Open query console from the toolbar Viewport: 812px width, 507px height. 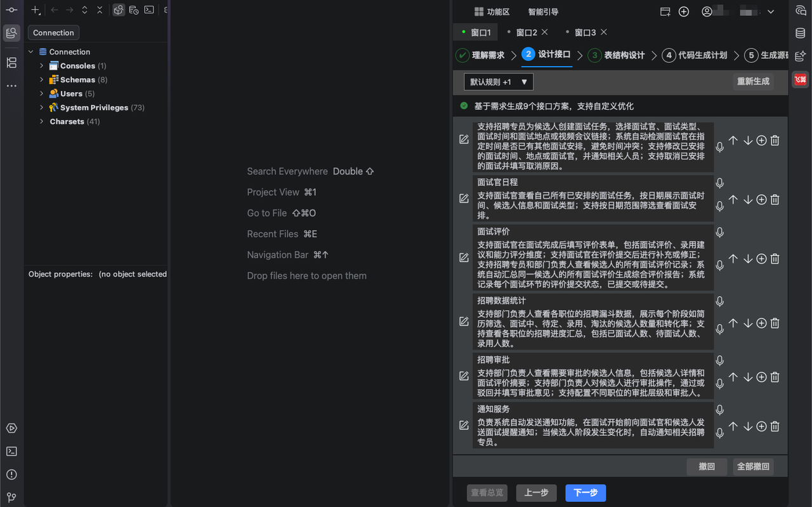[x=149, y=10]
